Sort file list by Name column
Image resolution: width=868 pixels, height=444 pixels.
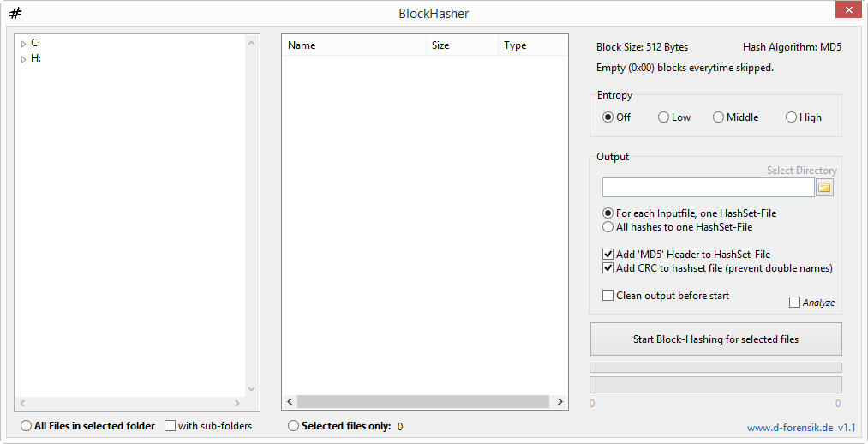353,45
